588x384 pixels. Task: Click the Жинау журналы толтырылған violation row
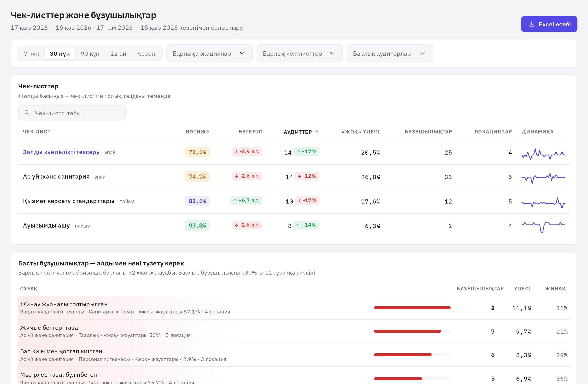pyautogui.click(x=294, y=308)
